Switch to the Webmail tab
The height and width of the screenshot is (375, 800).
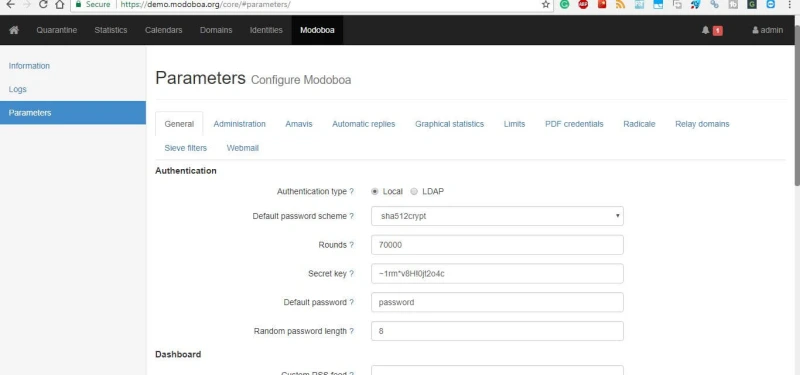(243, 148)
